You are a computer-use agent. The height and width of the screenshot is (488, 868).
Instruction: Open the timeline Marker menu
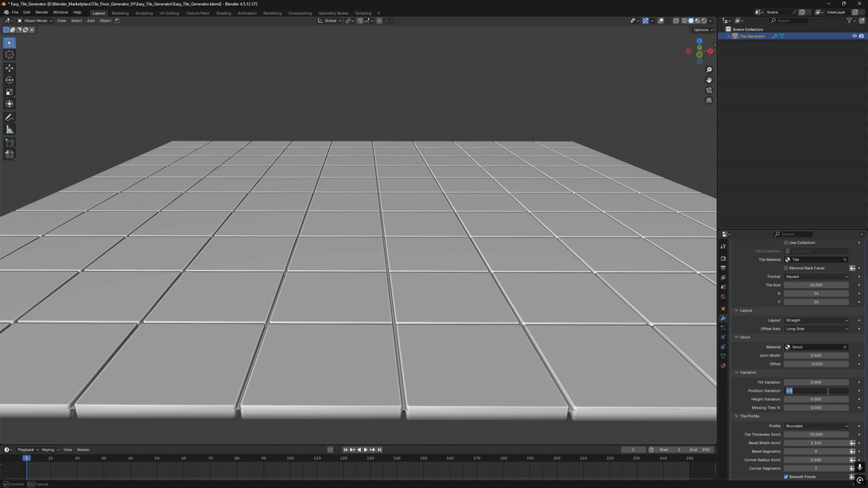pos(83,449)
